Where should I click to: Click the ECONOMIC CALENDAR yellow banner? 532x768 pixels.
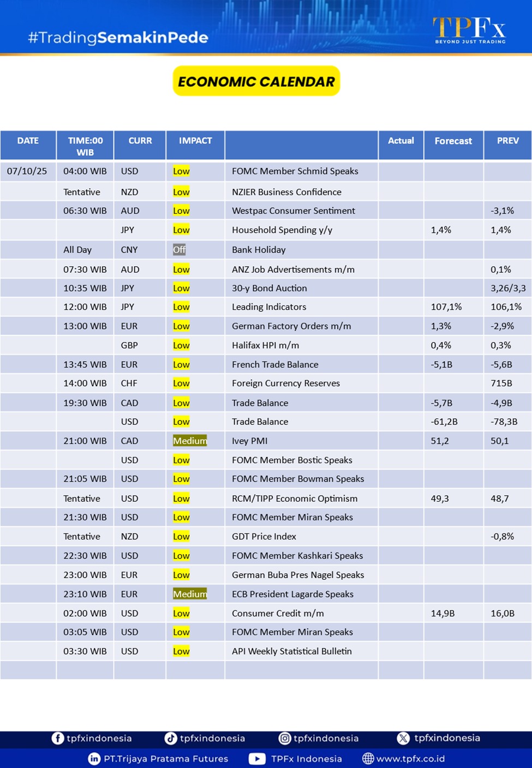point(256,81)
